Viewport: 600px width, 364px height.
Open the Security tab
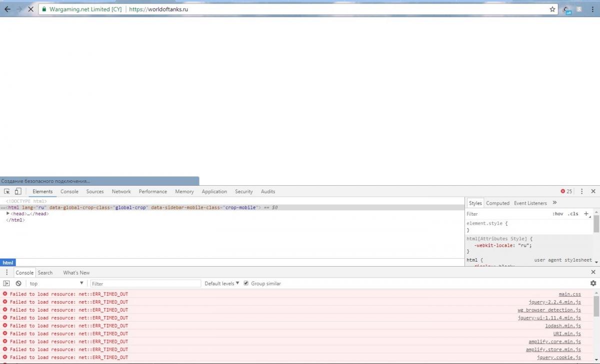tap(244, 191)
